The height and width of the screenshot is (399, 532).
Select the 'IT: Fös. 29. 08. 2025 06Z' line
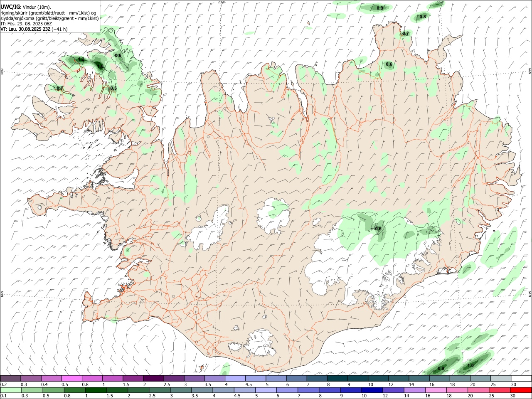(x=26, y=24)
